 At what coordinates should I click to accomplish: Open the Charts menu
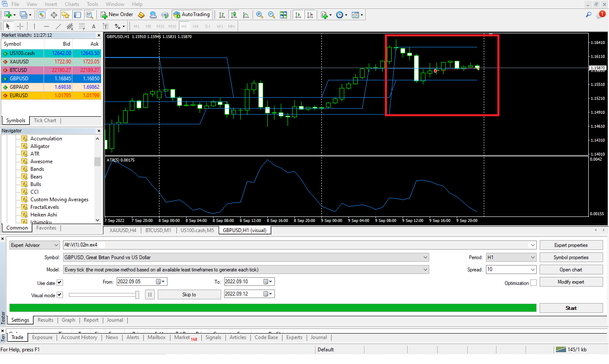72,4
